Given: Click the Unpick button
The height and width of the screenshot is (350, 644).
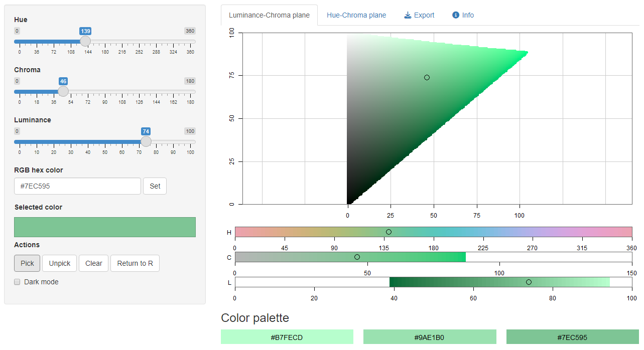Looking at the screenshot, I should (60, 263).
